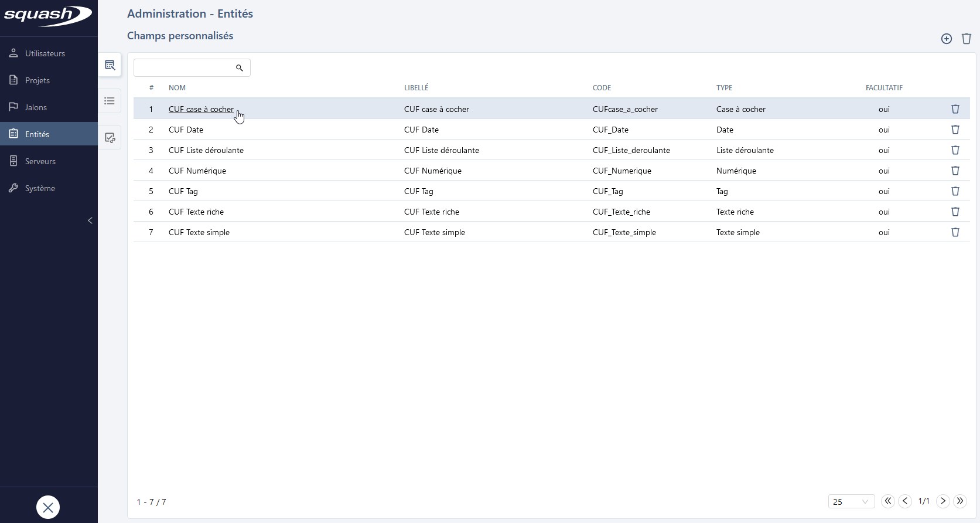Sort the table by NOM column
Screen dimensions: 980x523
coord(177,88)
